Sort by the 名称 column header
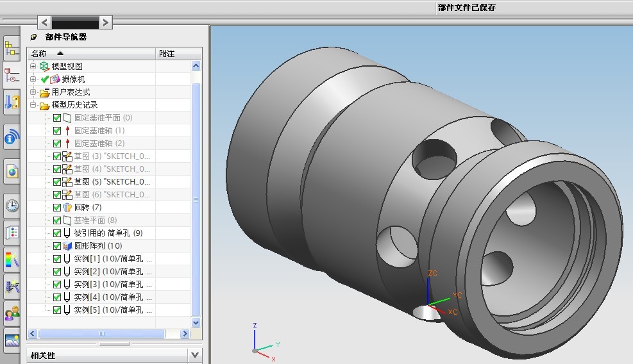This screenshot has width=633, height=364. [x=91, y=53]
